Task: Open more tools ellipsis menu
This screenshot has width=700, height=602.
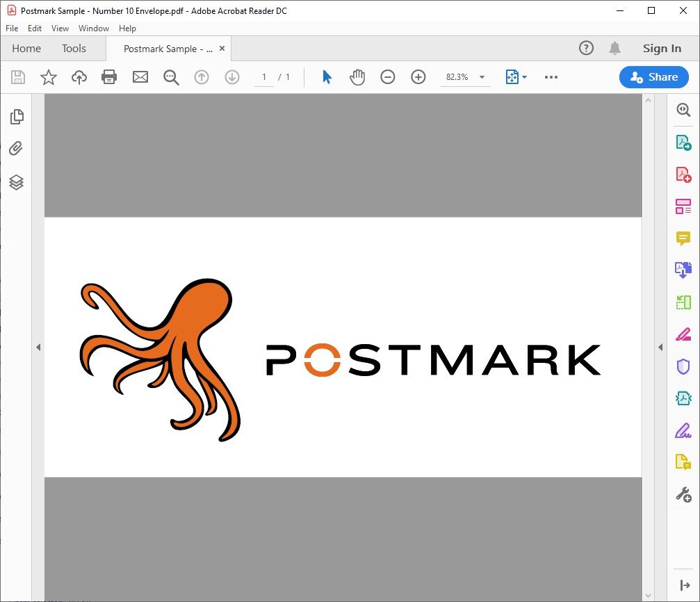Action: (x=551, y=77)
